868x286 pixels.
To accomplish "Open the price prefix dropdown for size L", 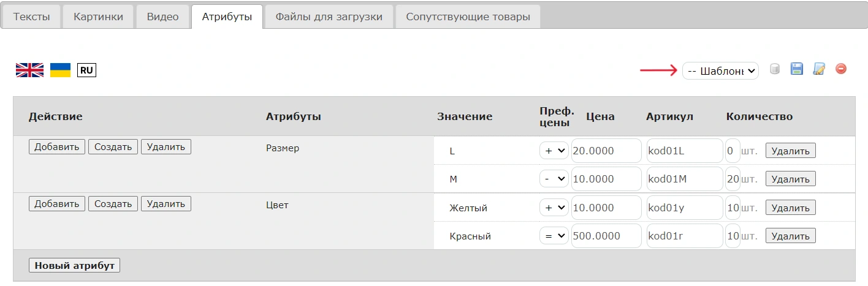I will [554, 151].
